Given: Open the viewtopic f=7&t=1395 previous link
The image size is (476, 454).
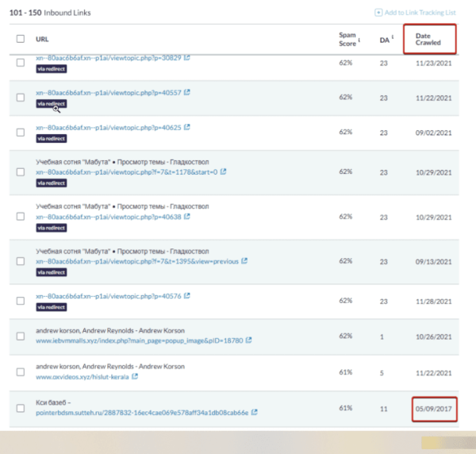Looking at the screenshot, I should tap(136, 260).
